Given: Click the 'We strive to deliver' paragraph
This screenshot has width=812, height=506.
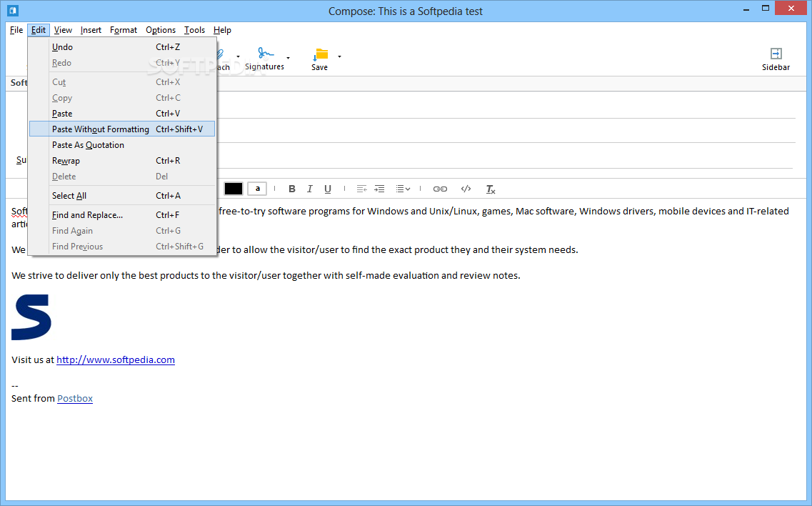Looking at the screenshot, I should (266, 275).
